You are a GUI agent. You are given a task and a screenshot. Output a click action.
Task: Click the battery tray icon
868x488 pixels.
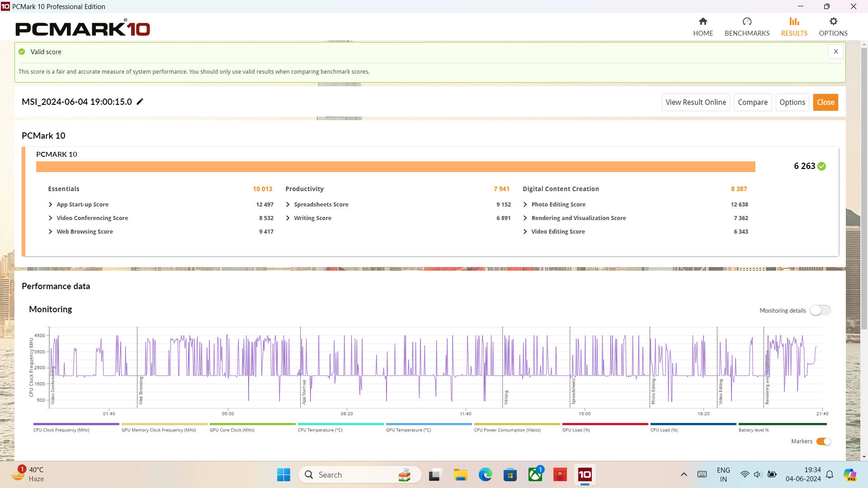[x=772, y=474]
